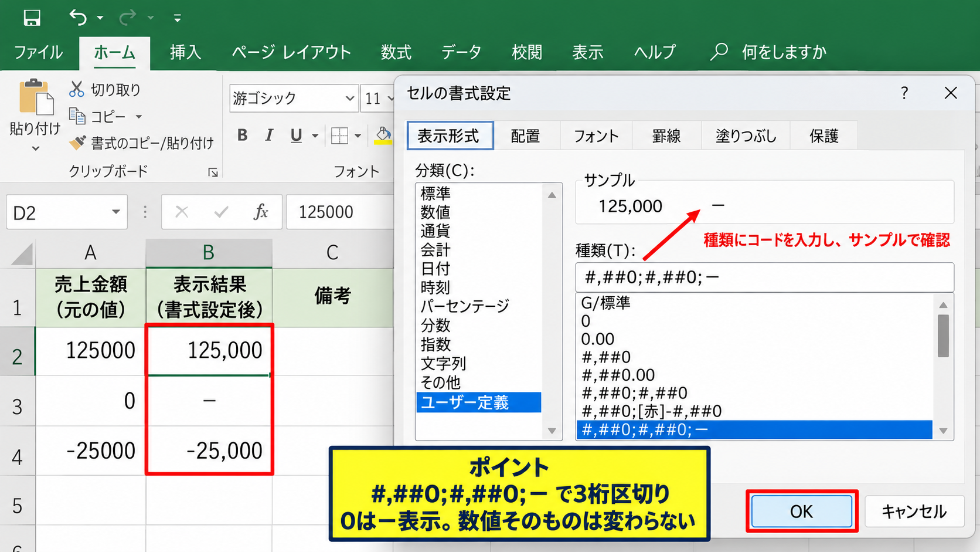Click the OK button
This screenshot has height=552, width=980.
click(x=801, y=512)
